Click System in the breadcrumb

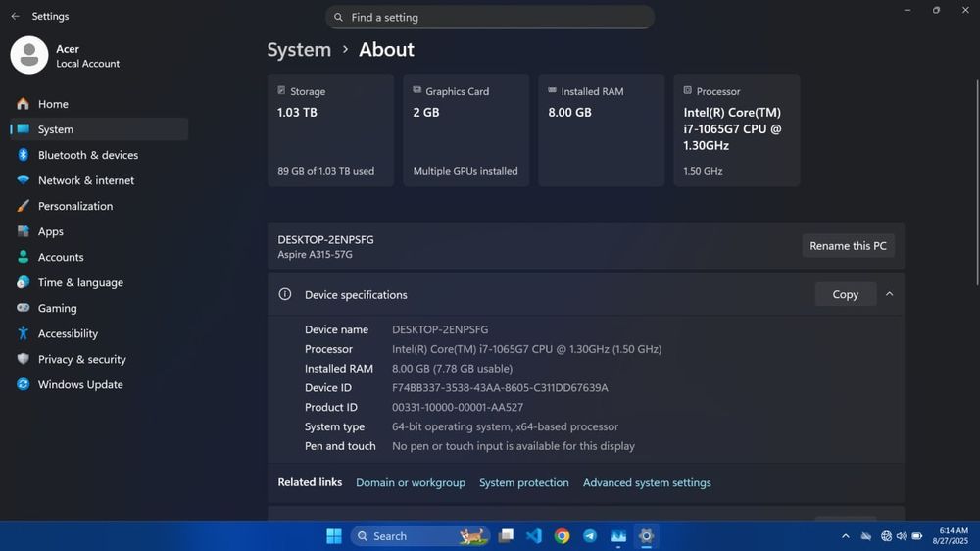click(x=299, y=49)
